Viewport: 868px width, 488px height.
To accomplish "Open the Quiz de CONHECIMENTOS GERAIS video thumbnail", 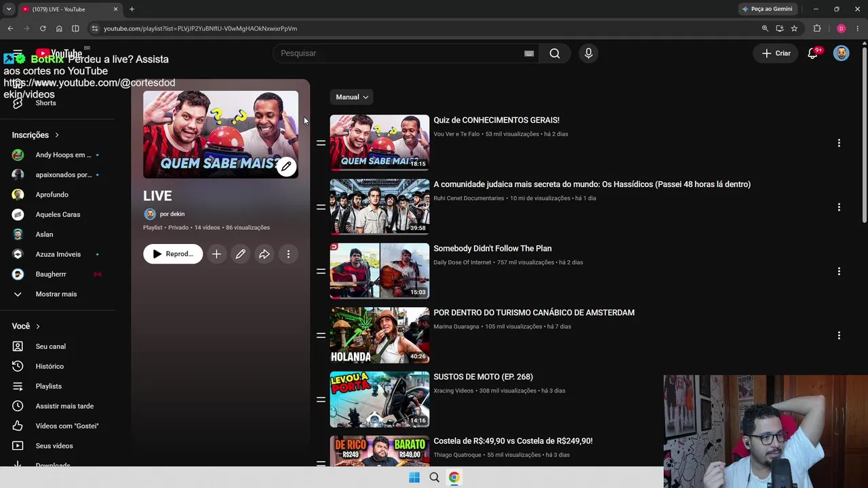I will (380, 143).
